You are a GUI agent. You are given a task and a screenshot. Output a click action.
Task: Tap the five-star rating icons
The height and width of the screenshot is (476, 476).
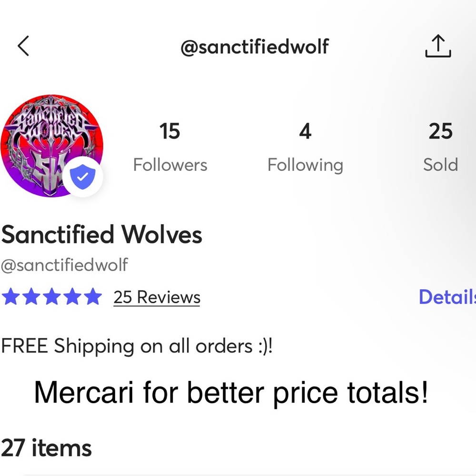(x=51, y=297)
